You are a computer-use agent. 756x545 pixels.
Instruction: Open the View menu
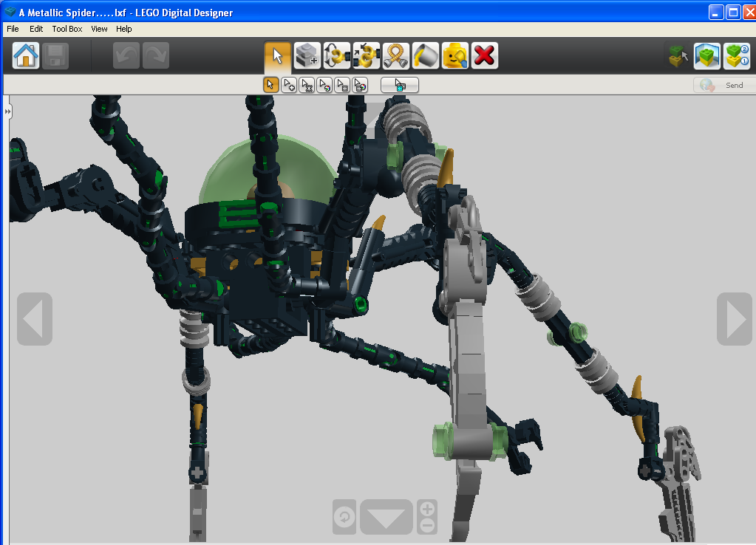tap(99, 29)
